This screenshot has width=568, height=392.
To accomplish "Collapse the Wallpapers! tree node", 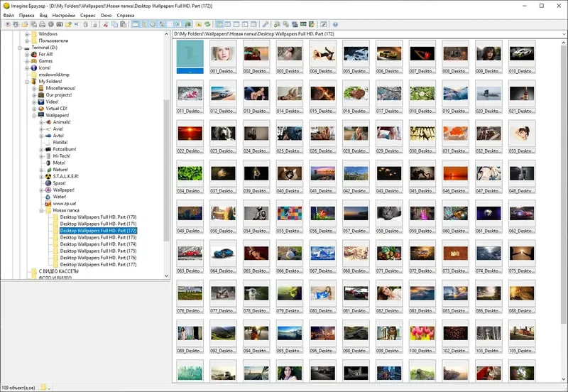I will (x=34, y=115).
